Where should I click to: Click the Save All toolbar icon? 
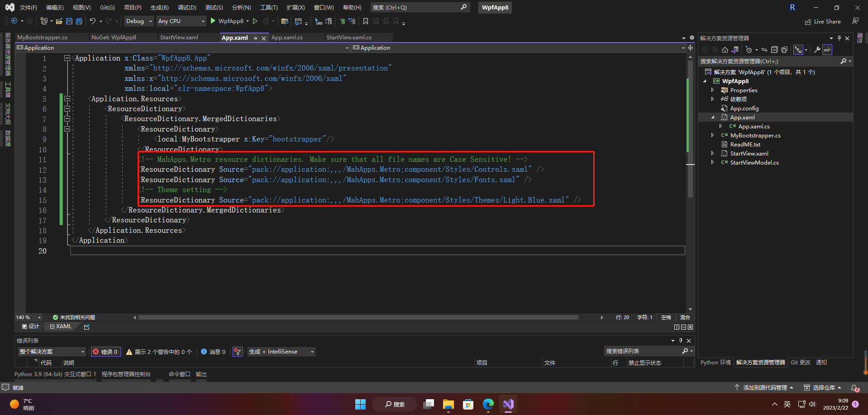(79, 21)
